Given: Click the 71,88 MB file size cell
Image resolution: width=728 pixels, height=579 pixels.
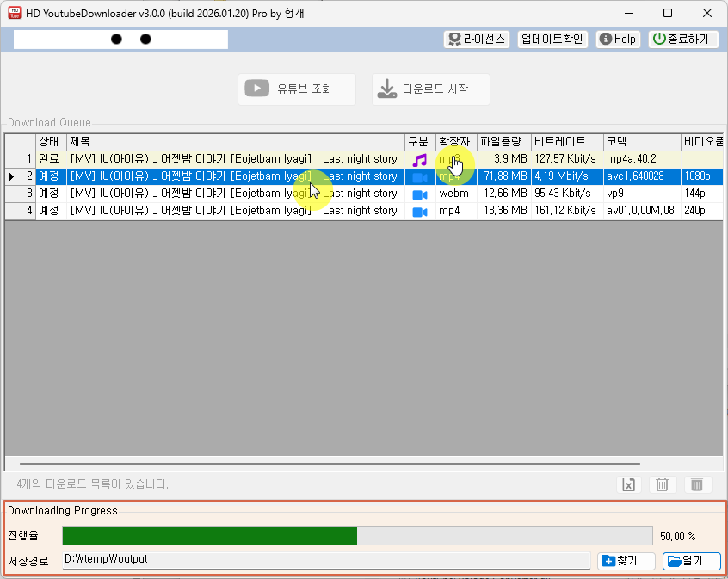Looking at the screenshot, I should (x=503, y=176).
